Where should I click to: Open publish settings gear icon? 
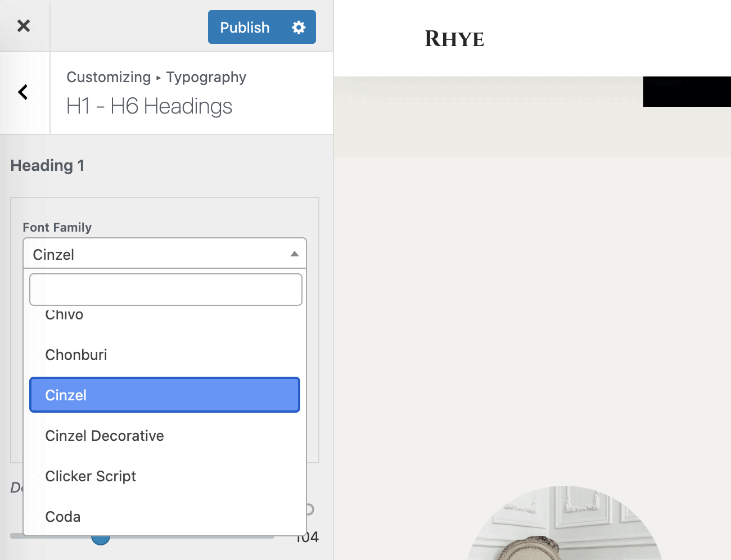click(x=299, y=27)
